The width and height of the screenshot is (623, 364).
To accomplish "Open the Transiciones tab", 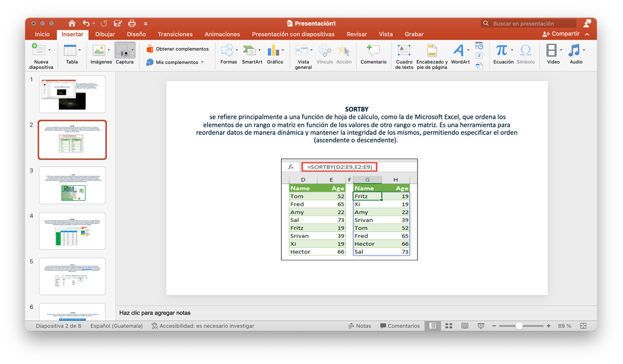I will click(x=175, y=34).
